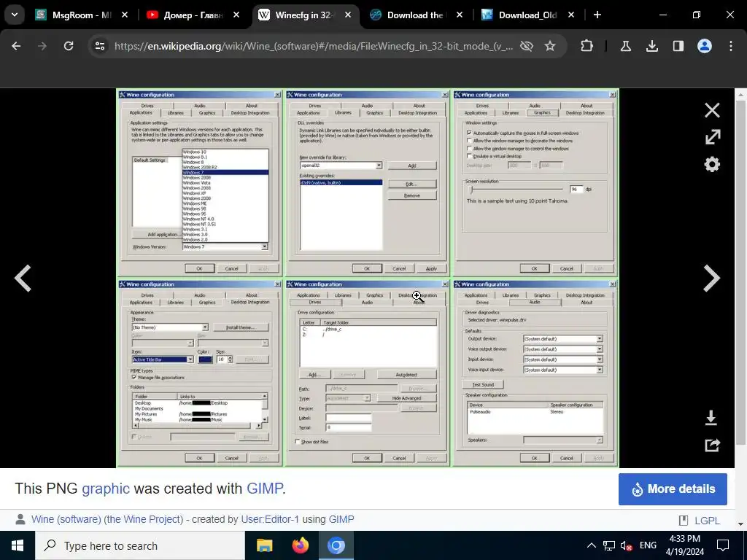Open the crossed-eye tracking protection icon

click(527, 46)
